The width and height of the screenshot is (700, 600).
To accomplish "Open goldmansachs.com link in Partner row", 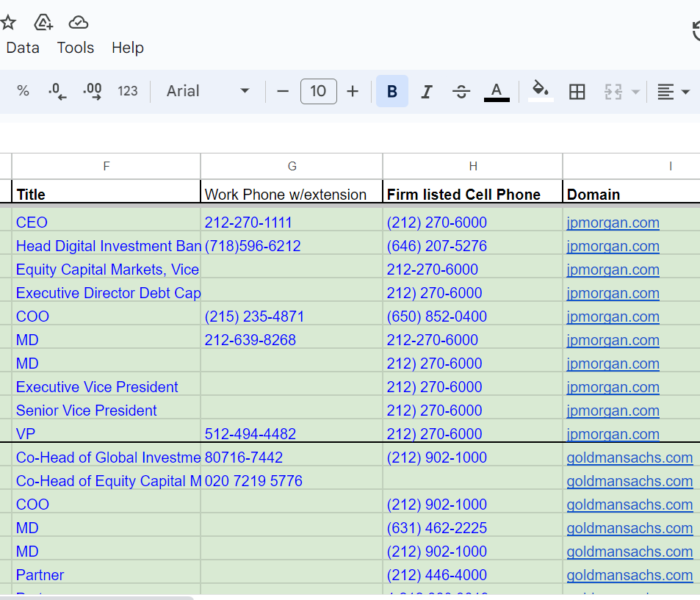I will [x=629, y=575].
